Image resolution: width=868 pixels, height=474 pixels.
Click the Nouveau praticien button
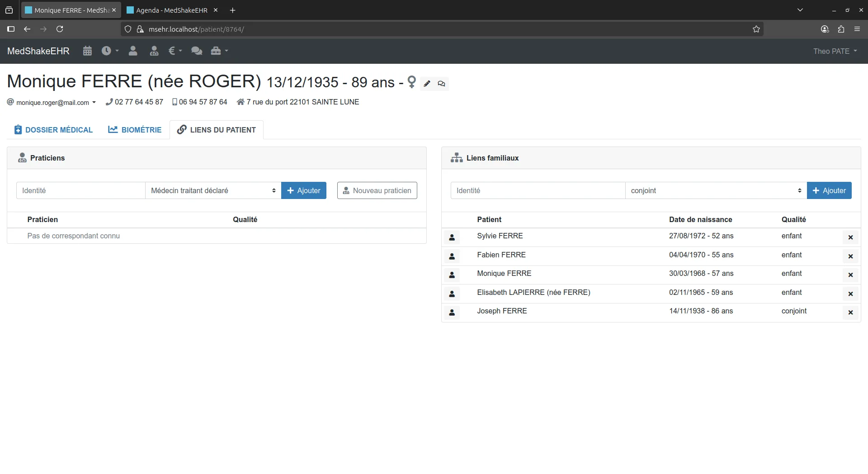pos(377,190)
